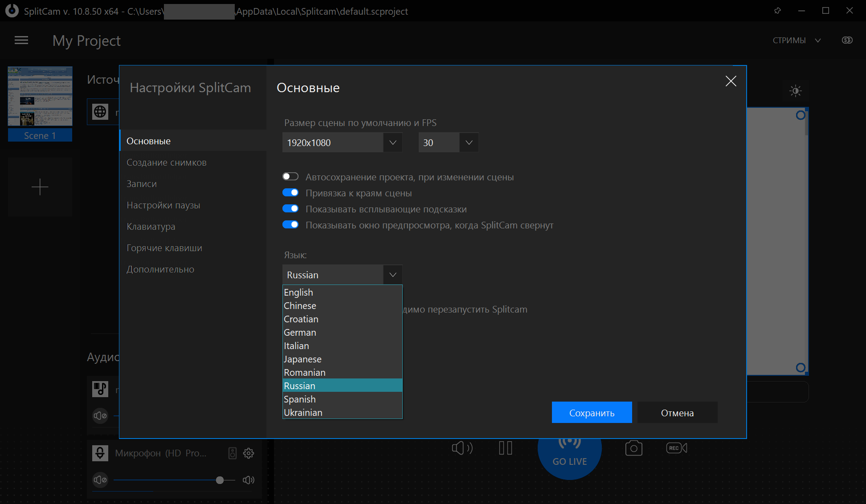Open the Горячие клавиши settings section

pos(164,248)
